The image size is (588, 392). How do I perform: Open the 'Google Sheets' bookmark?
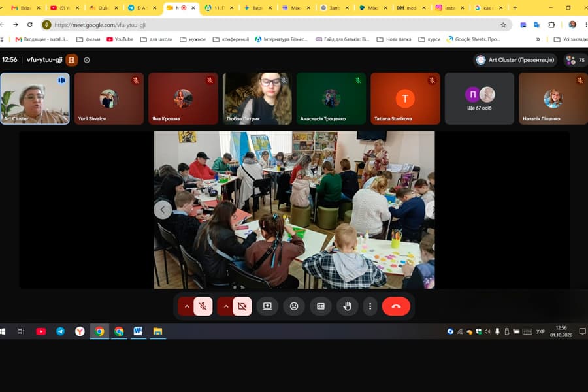473,39
